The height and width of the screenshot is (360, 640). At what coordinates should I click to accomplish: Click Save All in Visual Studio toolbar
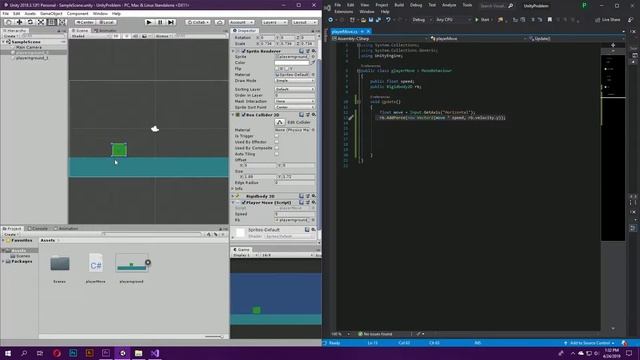click(378, 20)
